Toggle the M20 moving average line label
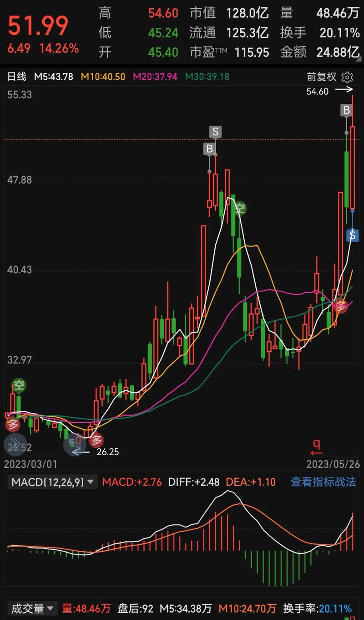The height and width of the screenshot is (620, 364). [x=155, y=77]
